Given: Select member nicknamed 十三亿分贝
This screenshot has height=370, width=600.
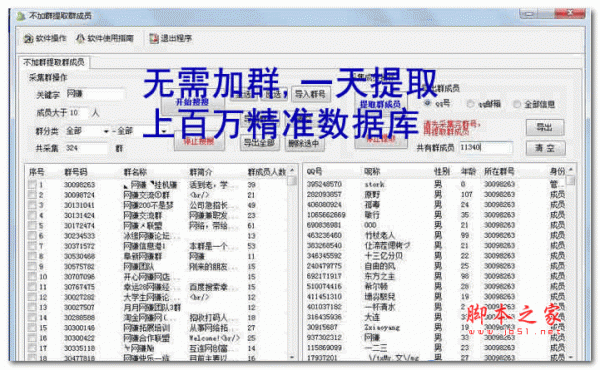Looking at the screenshot, I should [x=383, y=256].
